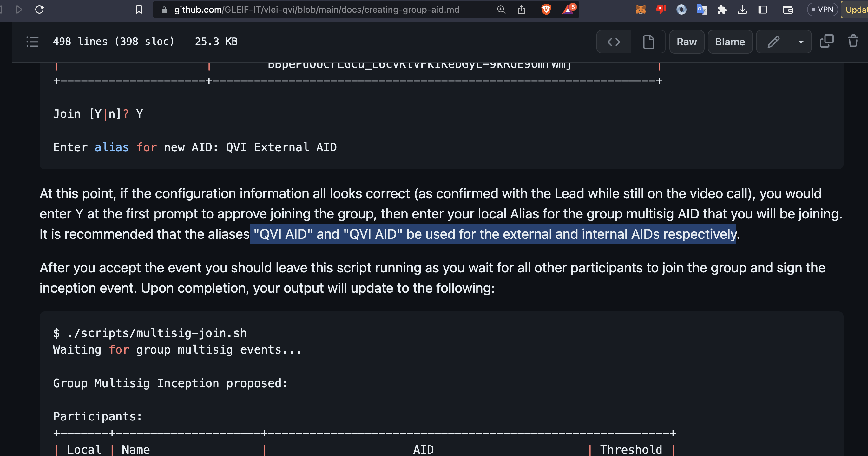Screen dimensions: 868x456
Task: Toggle the browser sidebar panel
Action: 763,10
